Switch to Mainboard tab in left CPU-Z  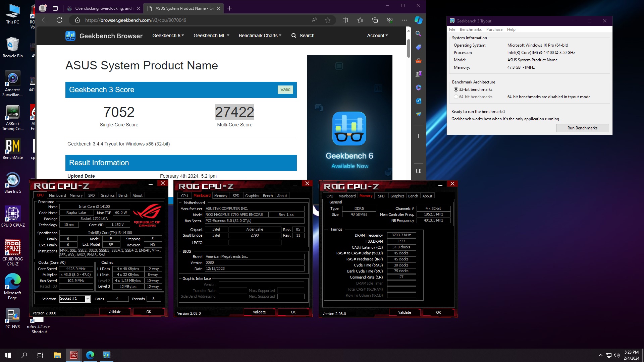(57, 195)
